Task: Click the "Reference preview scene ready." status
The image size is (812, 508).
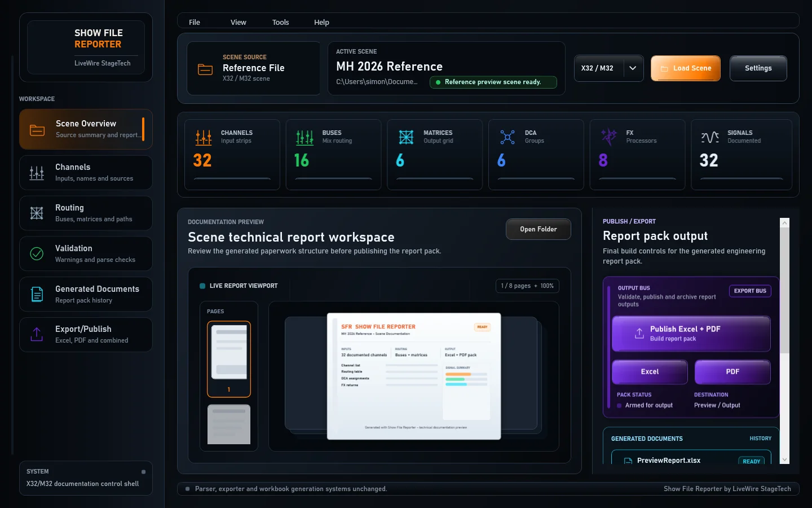Action: [493, 82]
